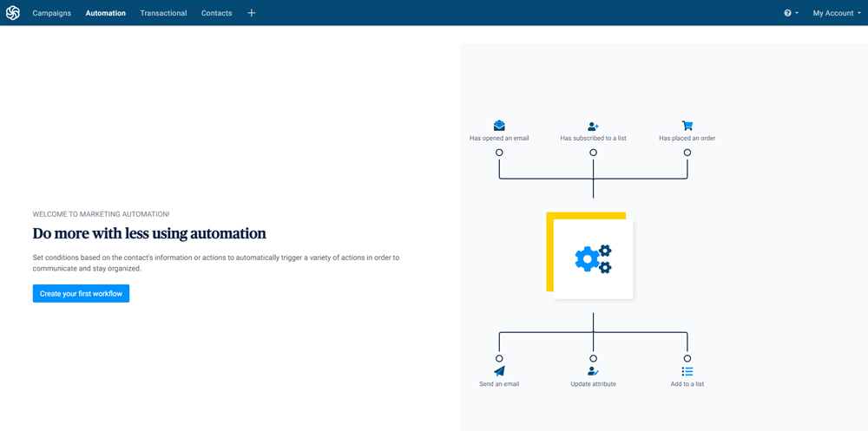Screen dimensions: 868x431
Task: Open the Campaigns tab
Action: pos(52,13)
